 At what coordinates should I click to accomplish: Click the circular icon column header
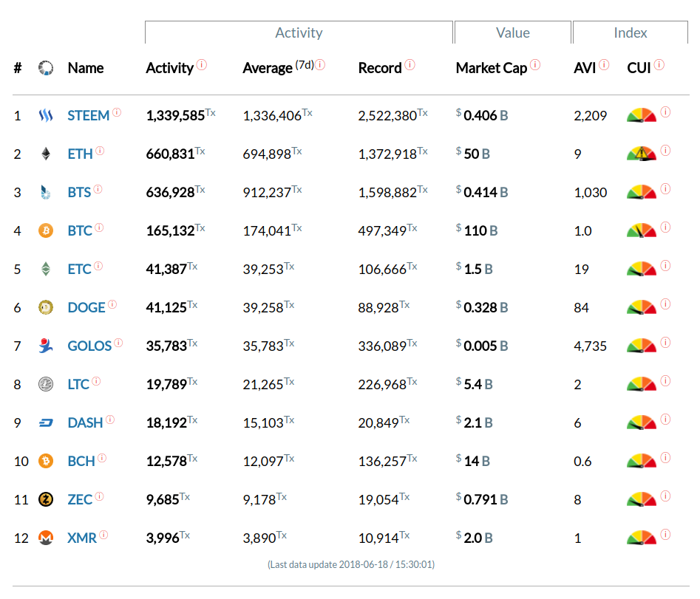46,68
